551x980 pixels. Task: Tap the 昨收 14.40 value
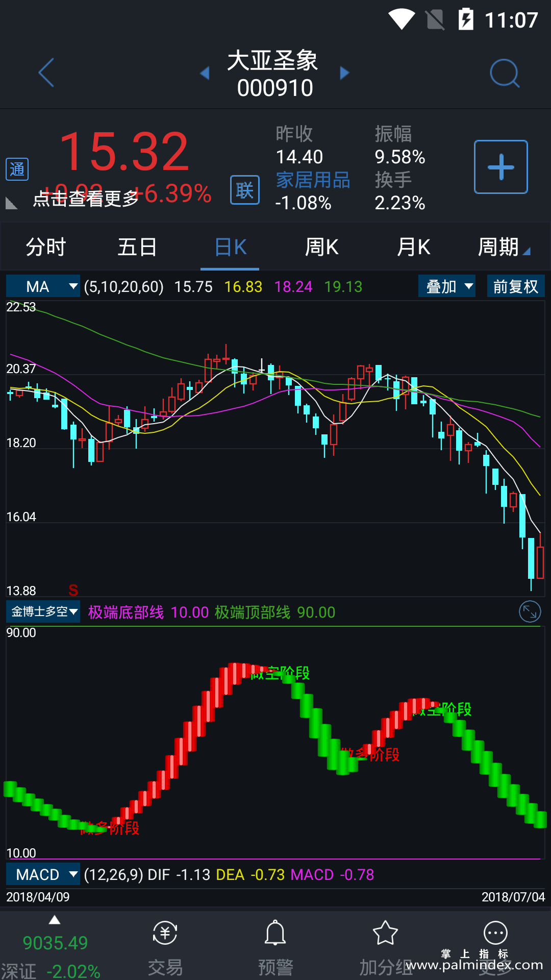[x=299, y=157]
